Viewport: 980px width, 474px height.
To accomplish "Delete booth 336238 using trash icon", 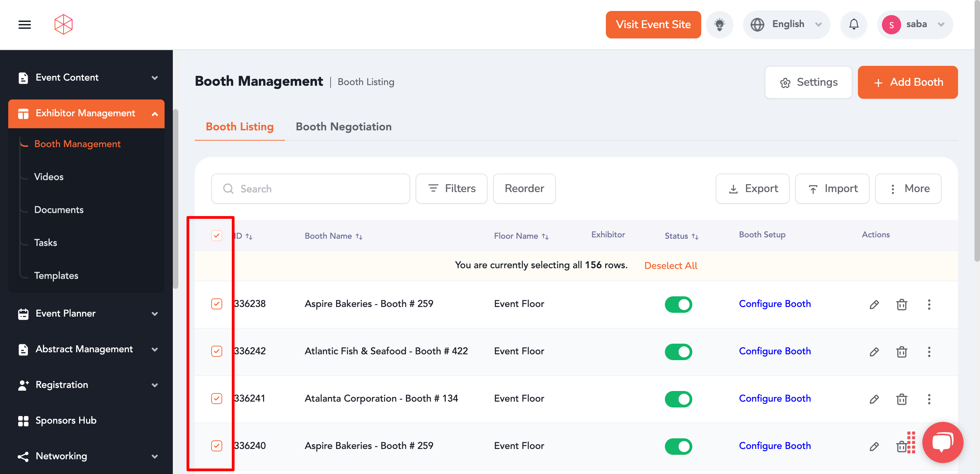I will tap(901, 304).
